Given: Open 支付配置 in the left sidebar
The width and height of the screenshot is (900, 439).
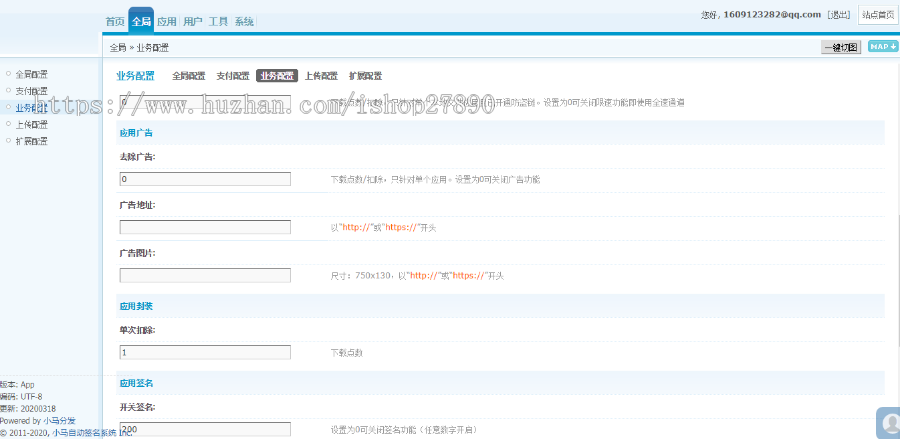Looking at the screenshot, I should [x=31, y=91].
